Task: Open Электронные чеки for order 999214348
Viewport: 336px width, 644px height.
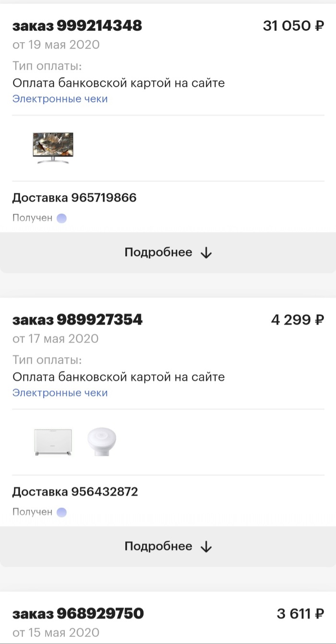Action: [60, 99]
